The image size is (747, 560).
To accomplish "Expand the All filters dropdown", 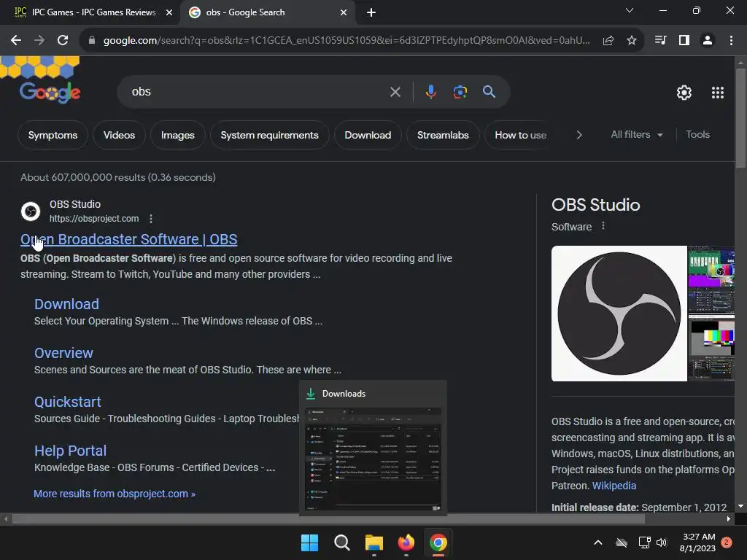I will pos(637,135).
